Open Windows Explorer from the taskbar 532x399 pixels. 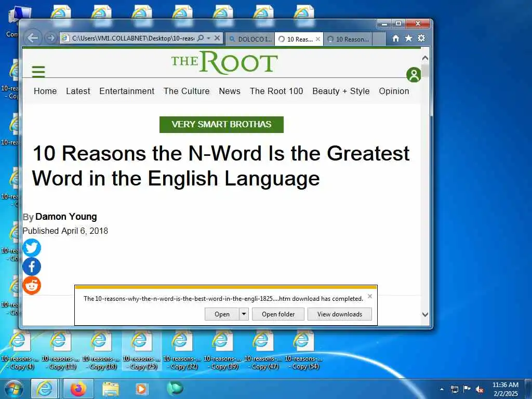coord(111,389)
